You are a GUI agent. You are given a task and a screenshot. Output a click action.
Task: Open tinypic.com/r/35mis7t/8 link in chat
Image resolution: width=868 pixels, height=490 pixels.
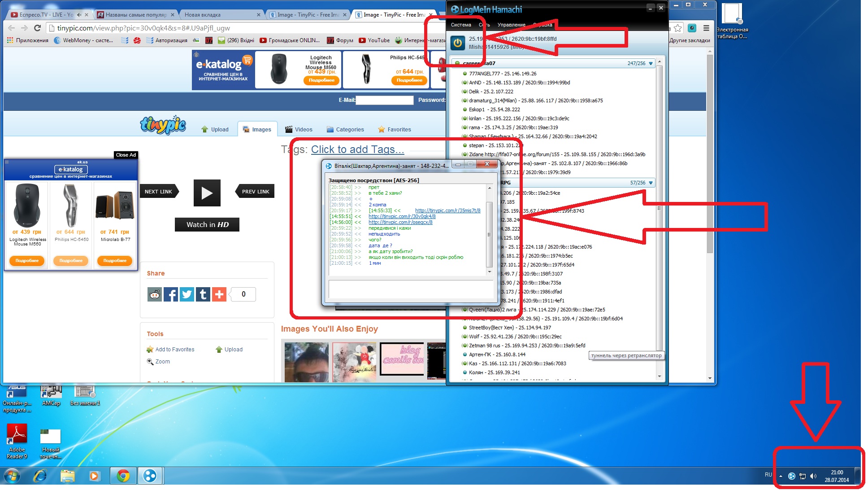point(447,210)
